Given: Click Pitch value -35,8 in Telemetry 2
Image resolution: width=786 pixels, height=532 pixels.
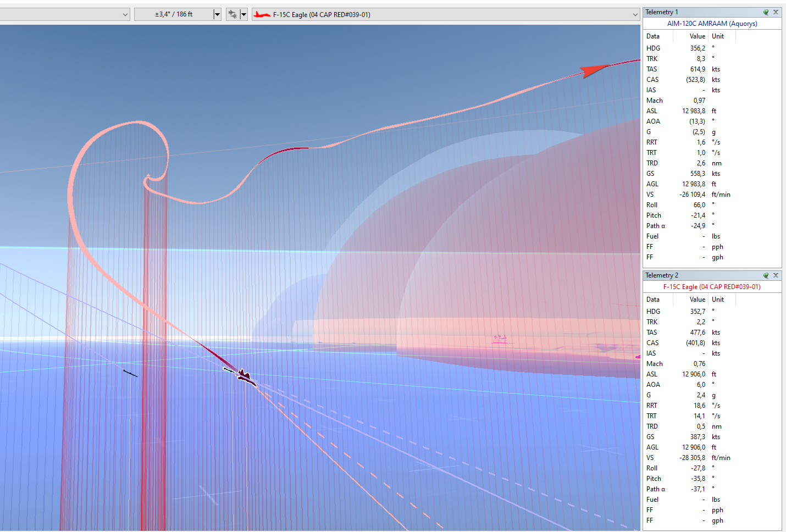Looking at the screenshot, I should click(x=698, y=479).
